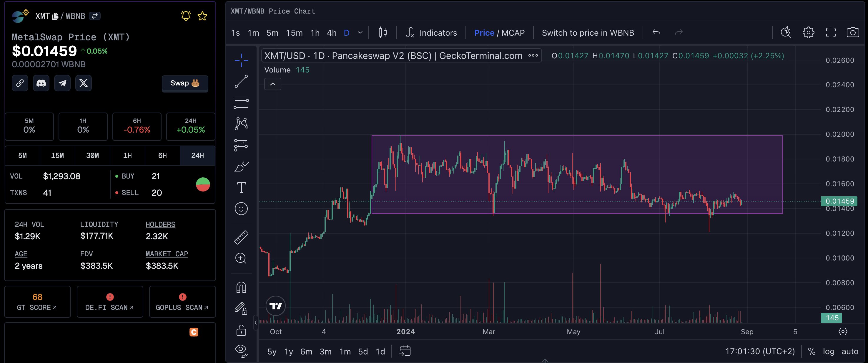
Task: Toggle auto scale
Action: pos(850,352)
